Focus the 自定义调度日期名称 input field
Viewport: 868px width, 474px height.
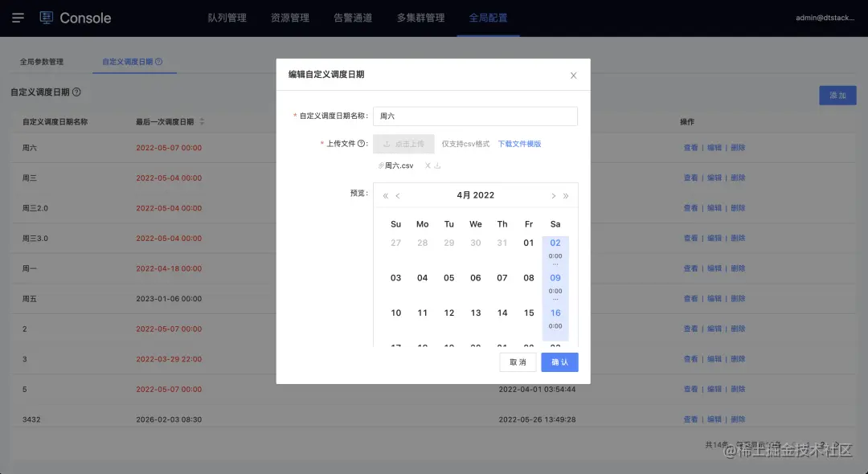tap(475, 116)
